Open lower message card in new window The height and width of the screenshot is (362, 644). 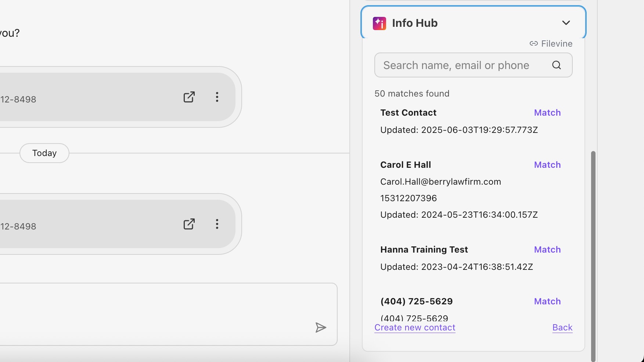click(x=189, y=224)
